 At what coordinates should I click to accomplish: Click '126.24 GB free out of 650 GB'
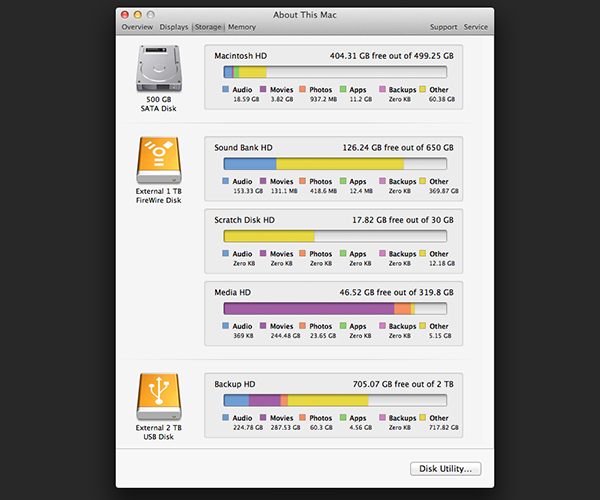[x=398, y=148]
